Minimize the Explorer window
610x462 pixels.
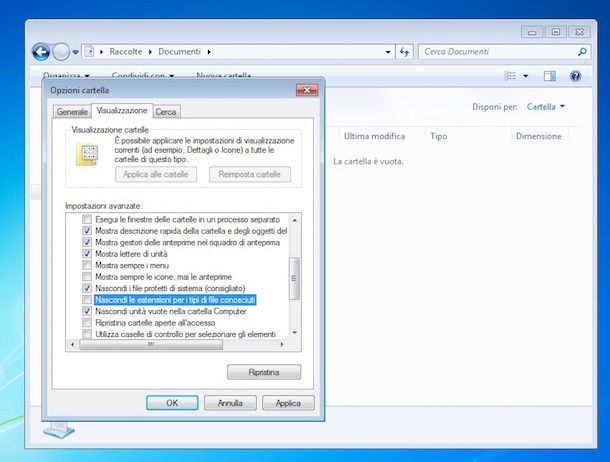coord(532,32)
